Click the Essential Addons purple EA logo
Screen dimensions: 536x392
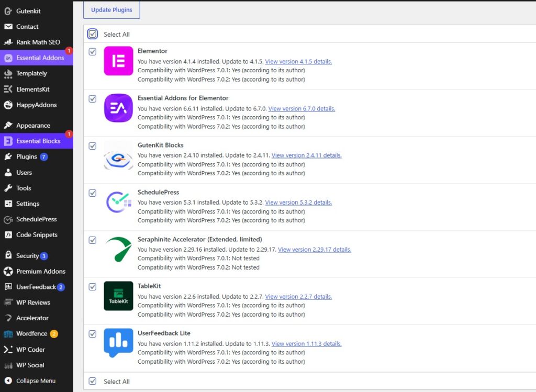pyautogui.click(x=118, y=108)
